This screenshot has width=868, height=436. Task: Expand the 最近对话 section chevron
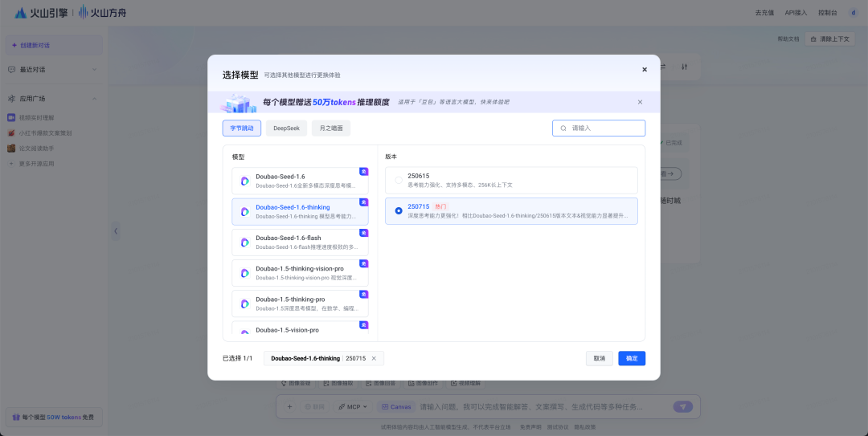(x=94, y=70)
